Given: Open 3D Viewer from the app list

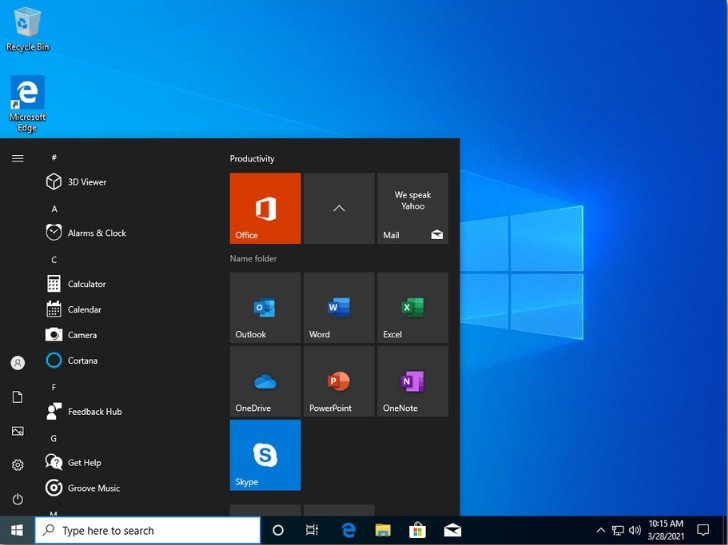Looking at the screenshot, I should (x=87, y=182).
